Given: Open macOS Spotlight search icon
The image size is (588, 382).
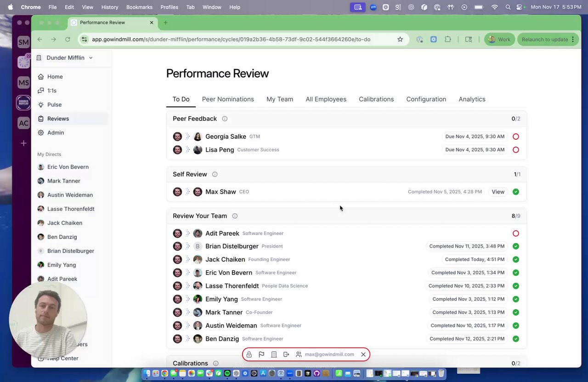Looking at the screenshot, I should 508,7.
